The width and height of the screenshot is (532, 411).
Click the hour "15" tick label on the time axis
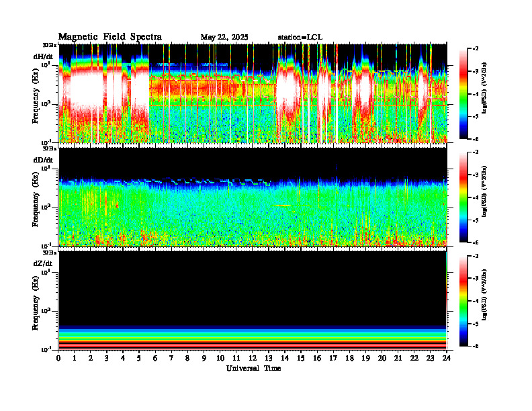(301, 358)
